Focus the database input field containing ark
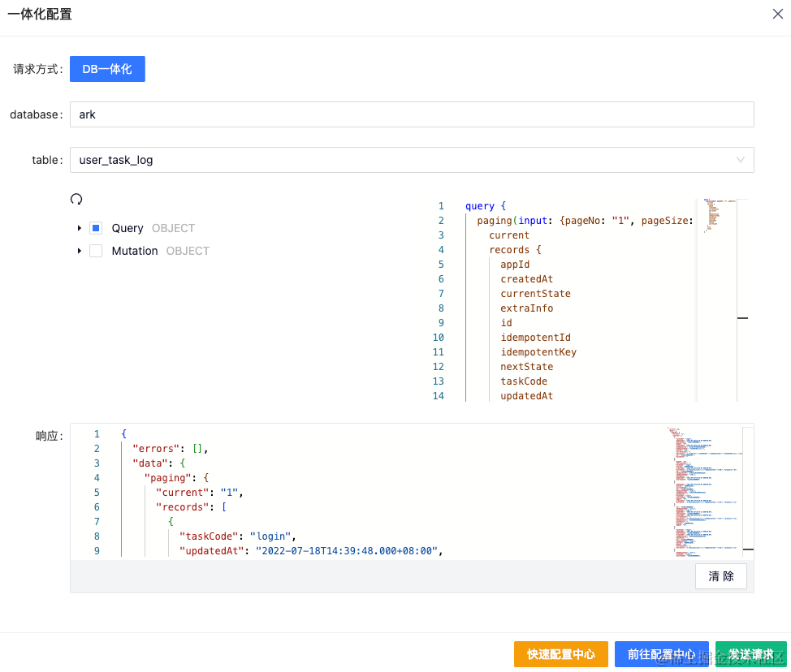The height and width of the screenshot is (672, 791). click(412, 114)
